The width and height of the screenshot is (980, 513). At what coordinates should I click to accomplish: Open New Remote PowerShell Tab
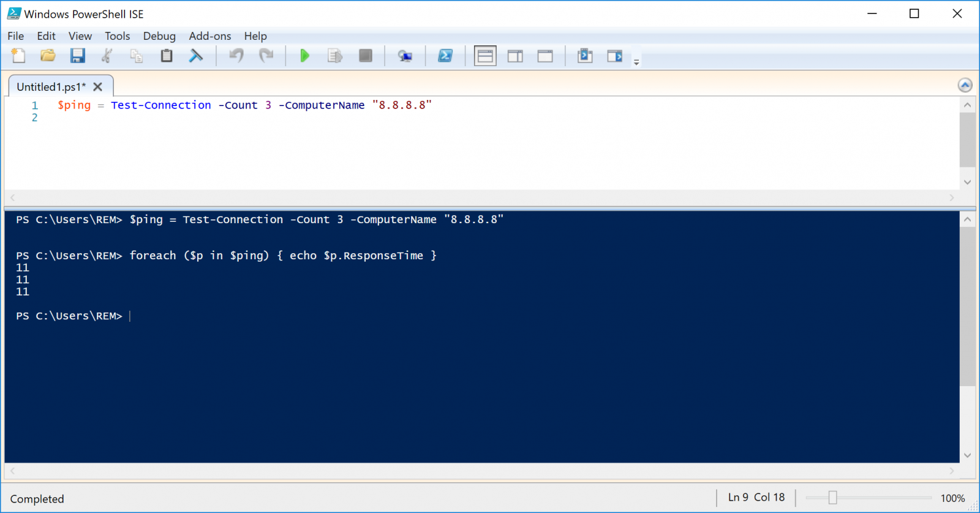coord(405,56)
